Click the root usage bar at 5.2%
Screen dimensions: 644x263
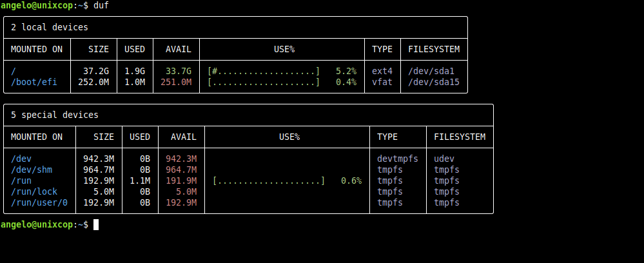pos(264,71)
